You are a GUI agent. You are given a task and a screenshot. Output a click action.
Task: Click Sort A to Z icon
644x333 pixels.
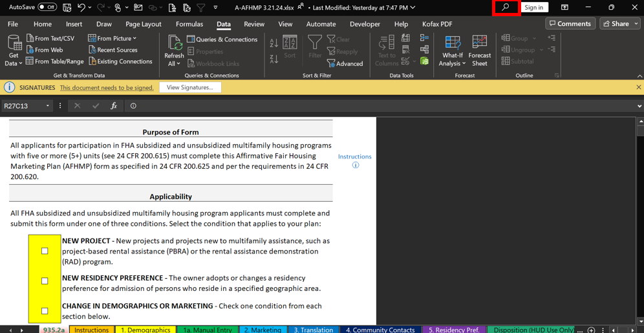274,43
